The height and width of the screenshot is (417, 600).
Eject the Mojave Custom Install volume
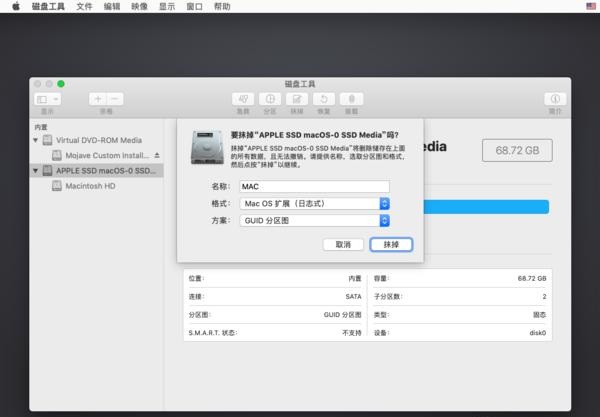coord(157,155)
